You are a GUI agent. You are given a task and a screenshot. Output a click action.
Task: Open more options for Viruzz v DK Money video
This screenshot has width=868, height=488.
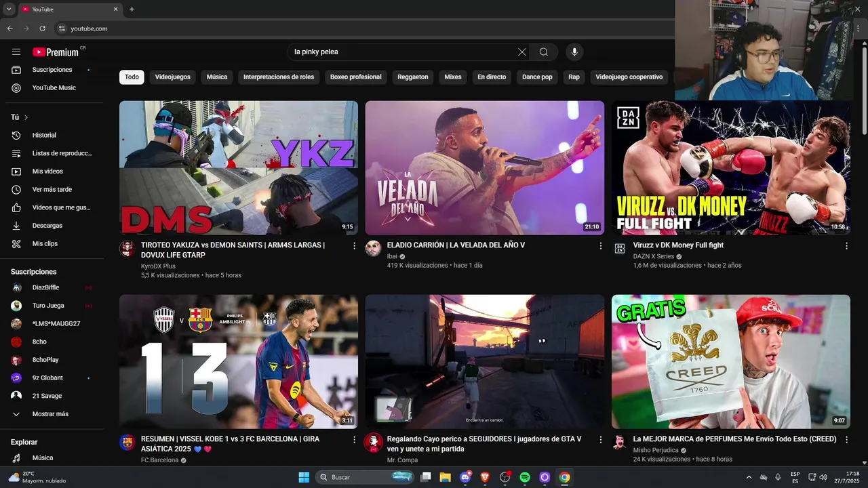click(846, 246)
